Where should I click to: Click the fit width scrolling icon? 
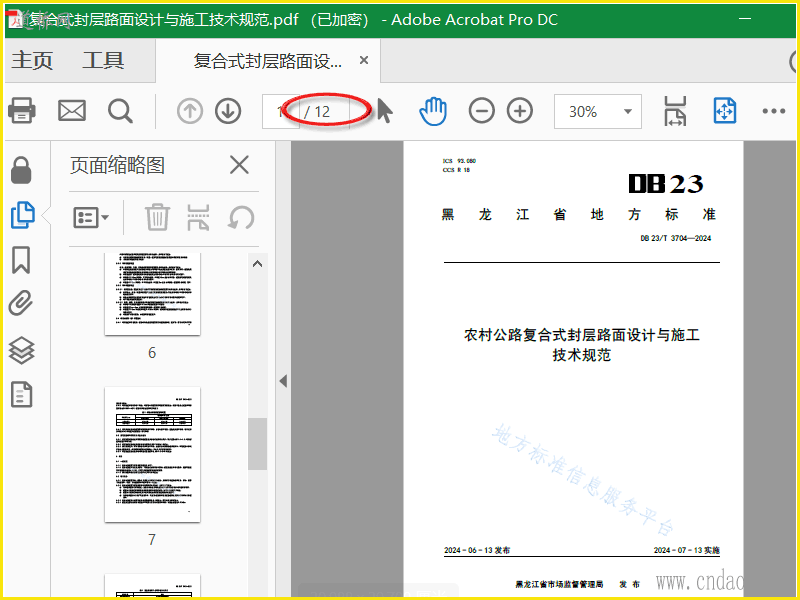coord(675,111)
